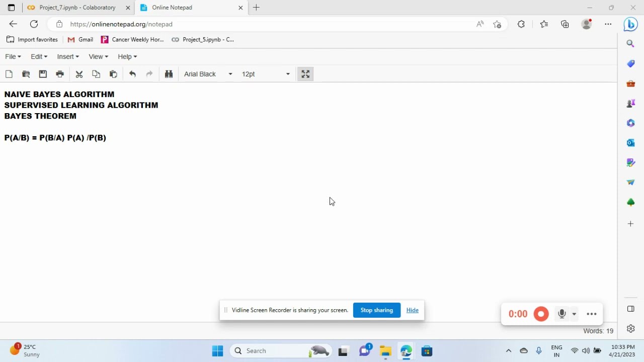
Task: Open the Tools briefcase sidebar icon
Action: tap(630, 83)
